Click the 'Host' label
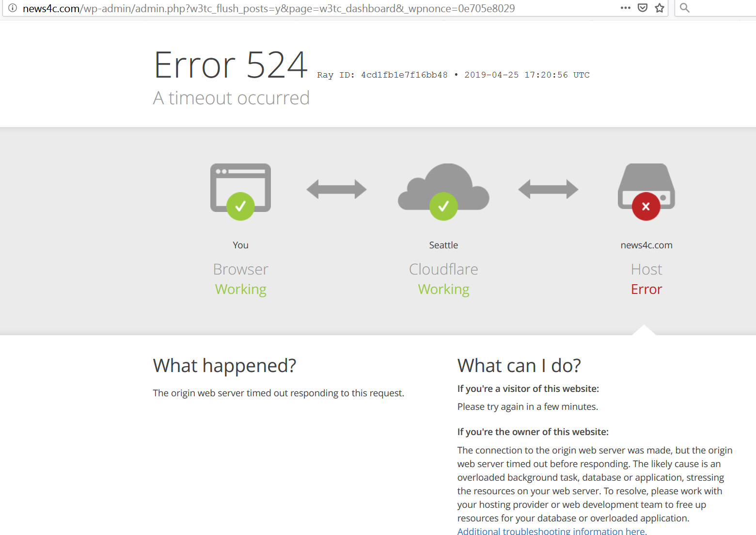This screenshot has height=535, width=756. point(646,269)
